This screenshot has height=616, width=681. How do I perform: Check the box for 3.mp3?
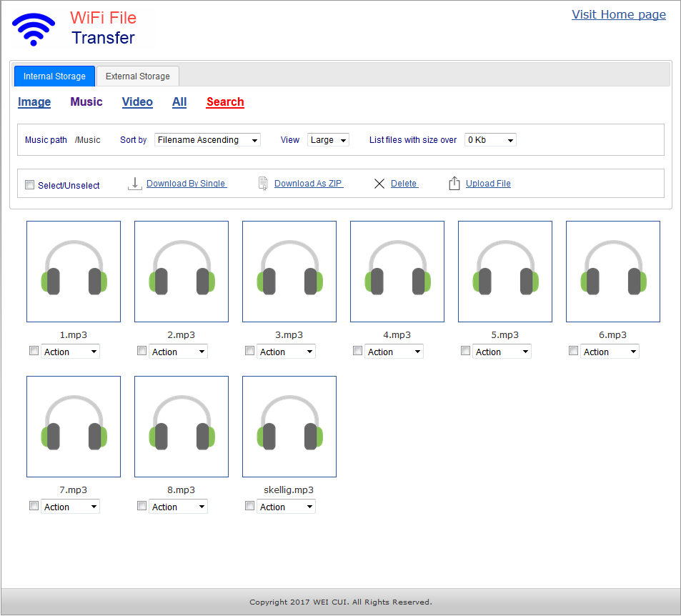coord(249,351)
